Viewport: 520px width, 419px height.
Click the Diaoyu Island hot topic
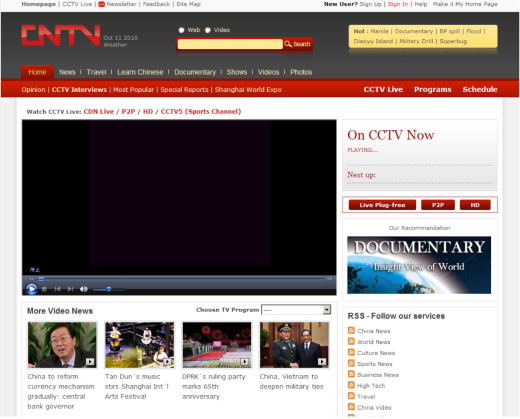pyautogui.click(x=373, y=41)
